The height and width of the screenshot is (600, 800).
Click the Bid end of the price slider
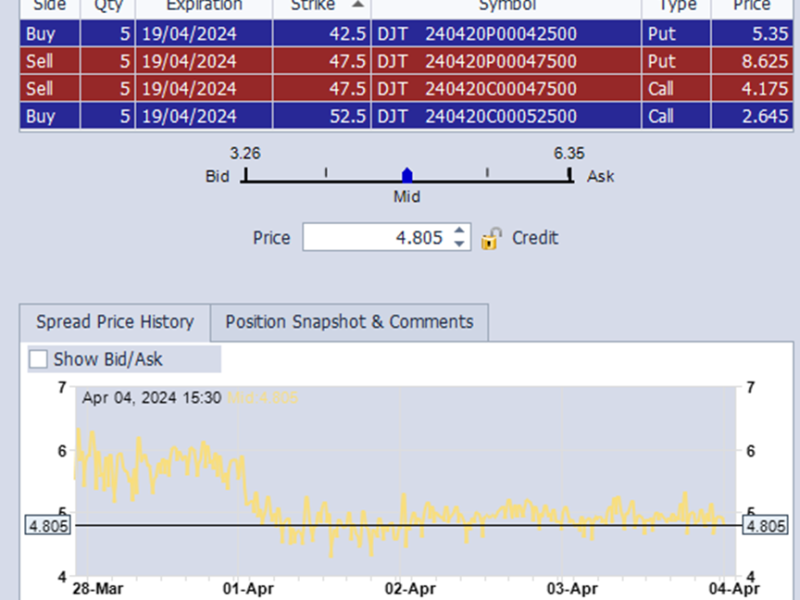tap(245, 176)
